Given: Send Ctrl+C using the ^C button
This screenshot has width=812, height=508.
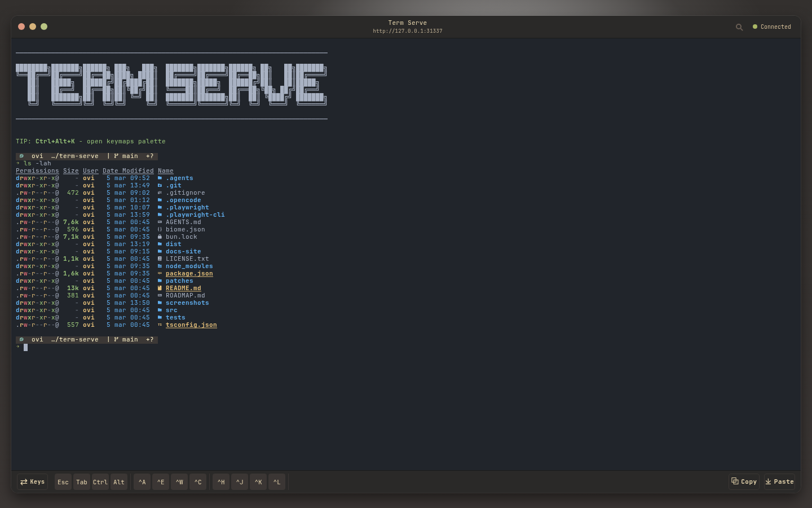Looking at the screenshot, I should pos(198,481).
